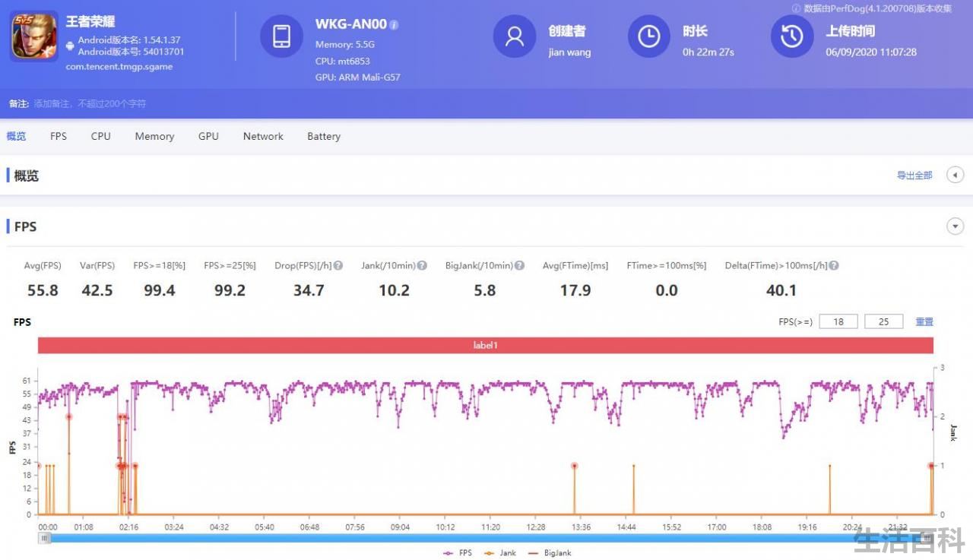The width and height of the screenshot is (973, 560).
Task: Open the Memory tab
Action: pyautogui.click(x=154, y=136)
